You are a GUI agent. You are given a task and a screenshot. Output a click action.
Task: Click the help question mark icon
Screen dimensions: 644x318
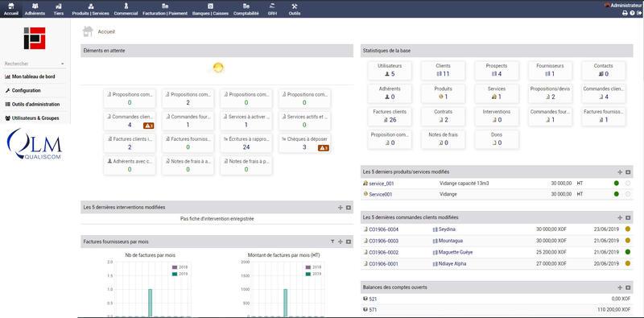632,13
